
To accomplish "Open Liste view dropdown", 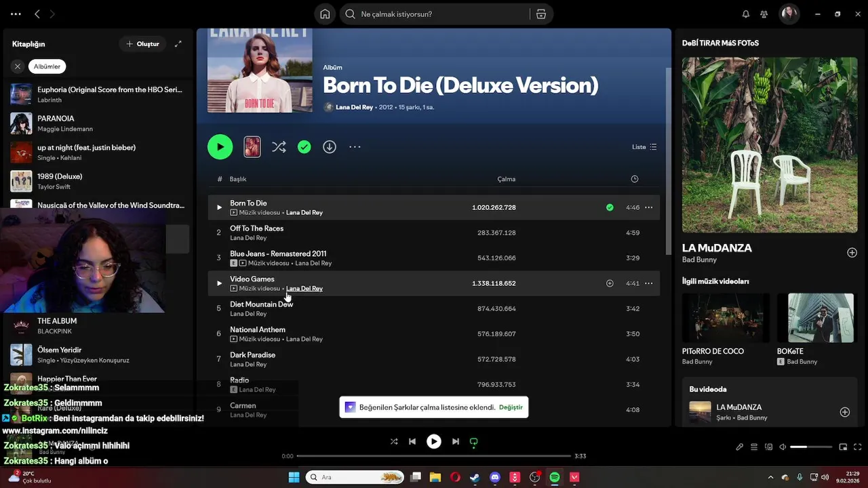I will click(644, 147).
